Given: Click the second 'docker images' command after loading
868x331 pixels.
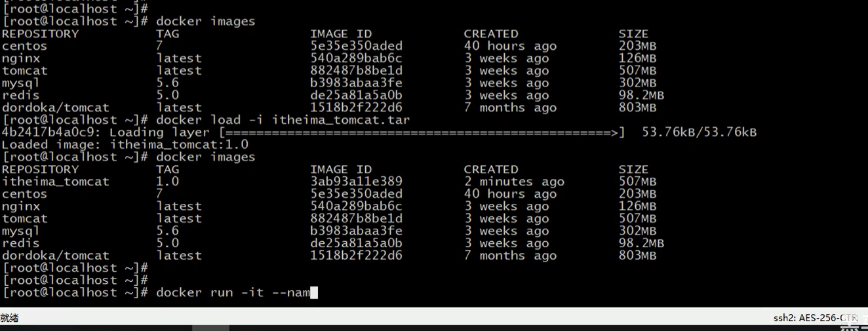Looking at the screenshot, I should click(x=206, y=157).
